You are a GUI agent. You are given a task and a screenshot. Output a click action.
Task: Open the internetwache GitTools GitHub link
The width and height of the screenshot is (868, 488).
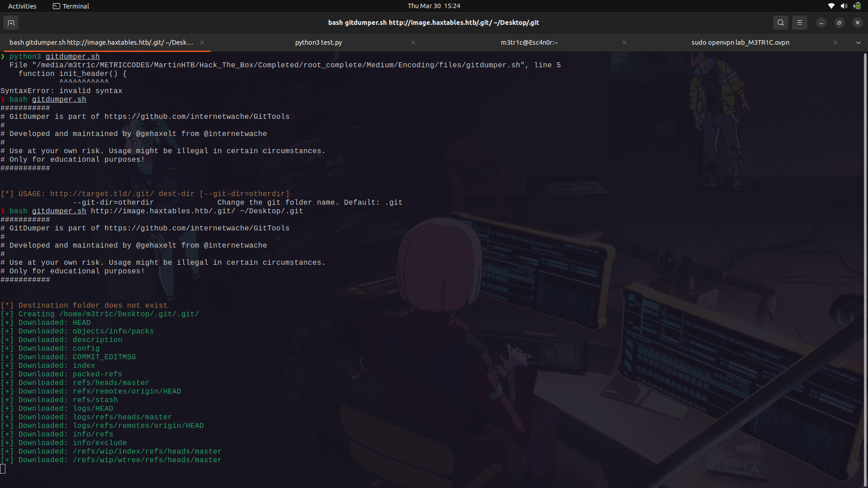(196, 117)
